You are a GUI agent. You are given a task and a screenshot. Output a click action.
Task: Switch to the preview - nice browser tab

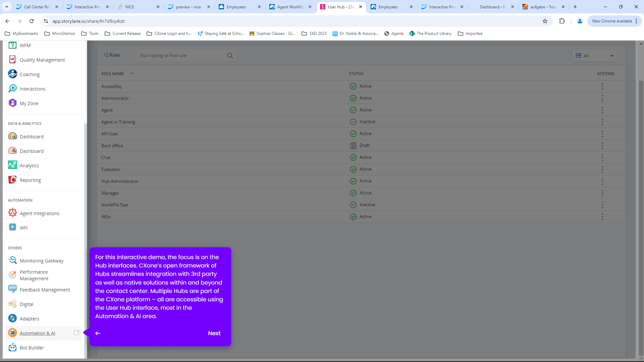coord(189,7)
